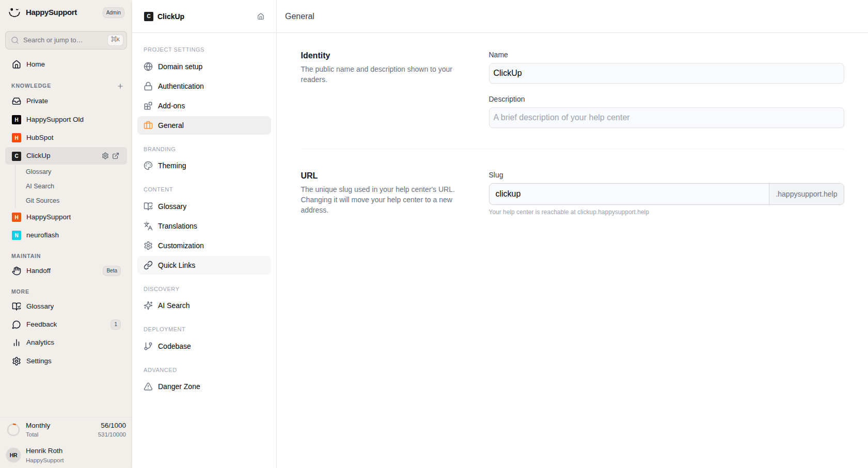The width and height of the screenshot is (868, 468).
Task: Click the Search or jump to field
Action: pyautogui.click(x=66, y=40)
